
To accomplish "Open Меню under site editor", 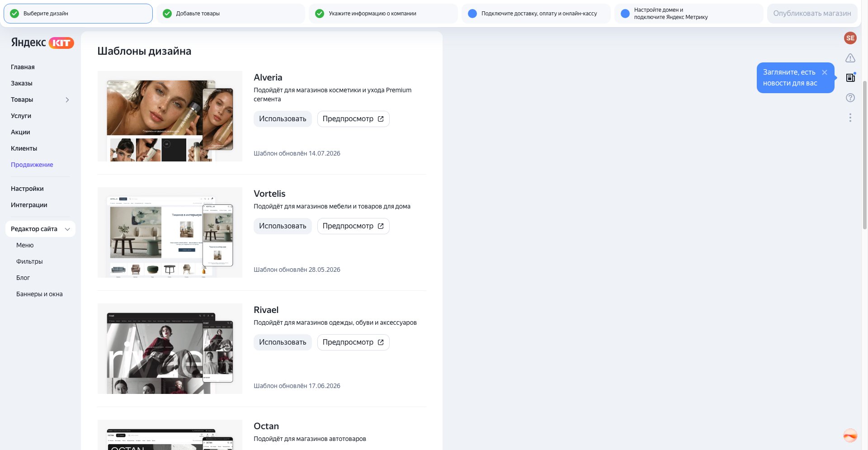I will pos(25,245).
